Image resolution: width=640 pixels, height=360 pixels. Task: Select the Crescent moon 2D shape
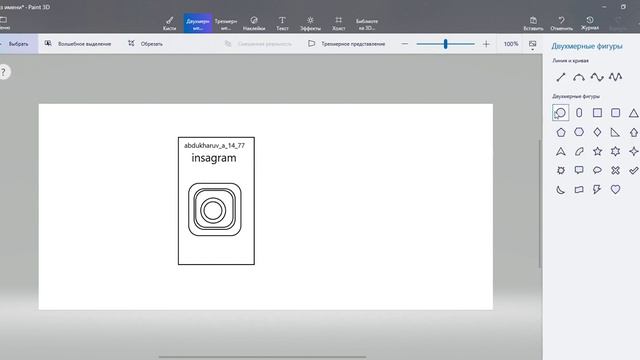tap(561, 189)
